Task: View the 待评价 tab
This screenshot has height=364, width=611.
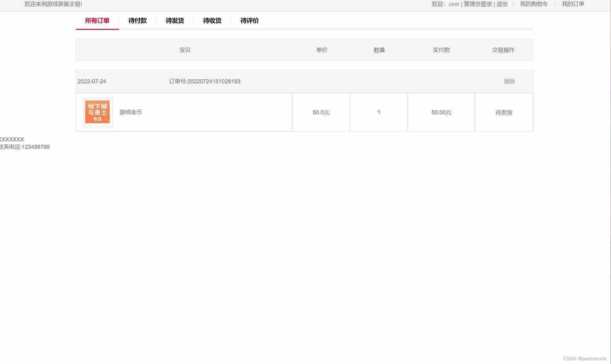Action: point(249,21)
